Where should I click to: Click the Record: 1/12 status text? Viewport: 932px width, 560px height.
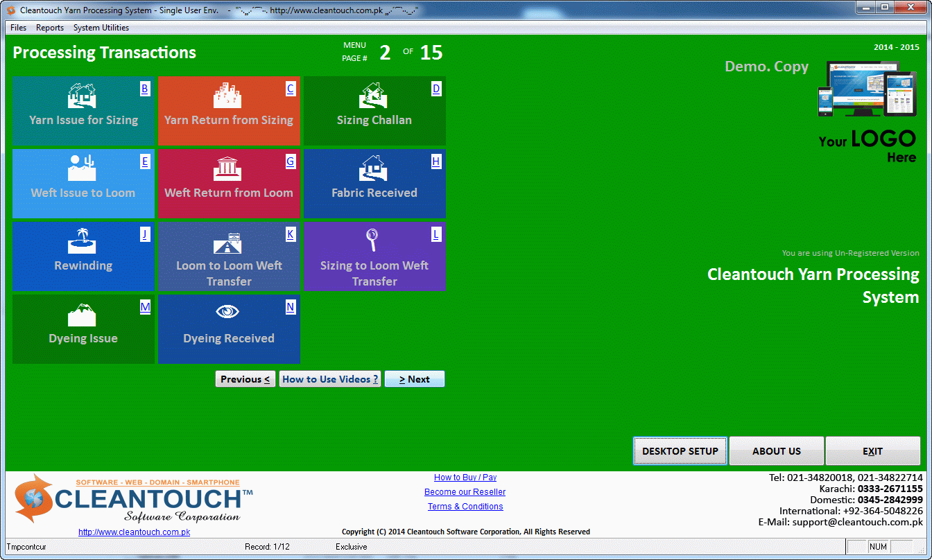pyautogui.click(x=267, y=547)
